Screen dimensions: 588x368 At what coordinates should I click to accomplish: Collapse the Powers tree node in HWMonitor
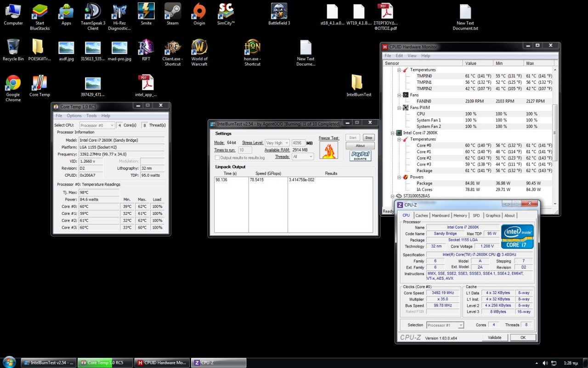tap(399, 177)
